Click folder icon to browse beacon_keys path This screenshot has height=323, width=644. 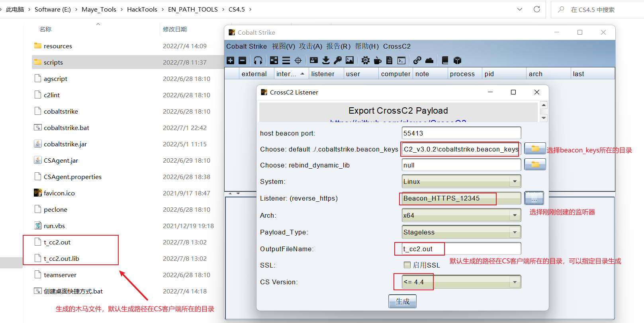[535, 149]
